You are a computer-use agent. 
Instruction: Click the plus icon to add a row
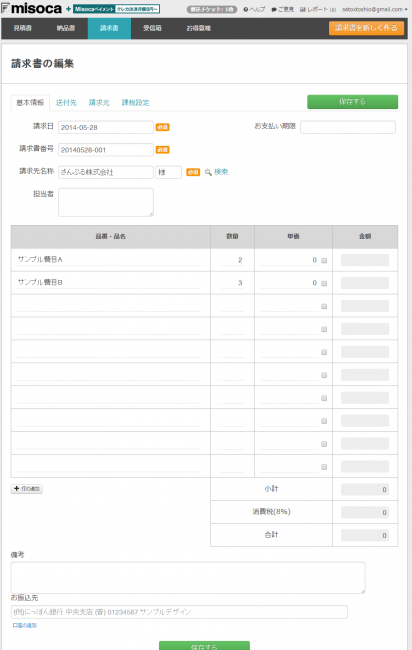17,489
